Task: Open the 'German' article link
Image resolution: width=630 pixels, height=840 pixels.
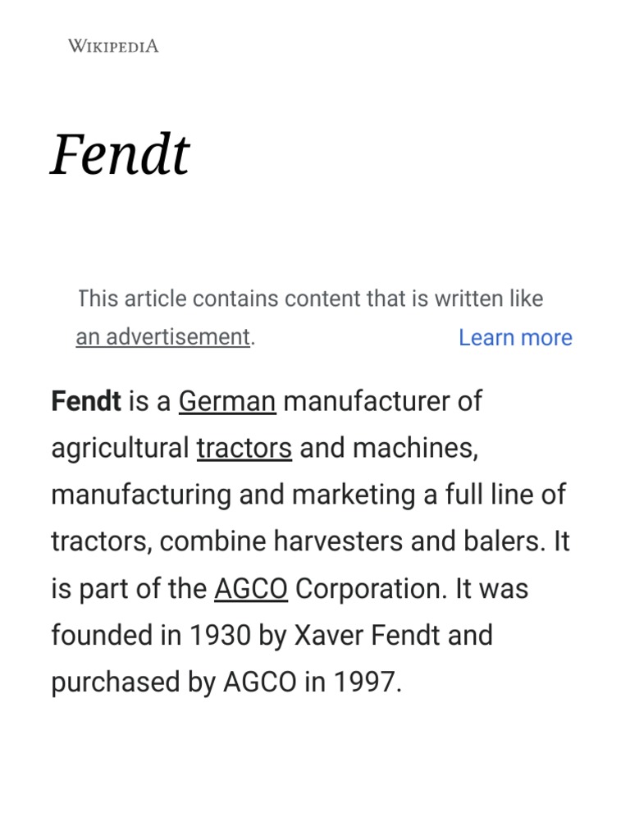Action: tap(227, 401)
